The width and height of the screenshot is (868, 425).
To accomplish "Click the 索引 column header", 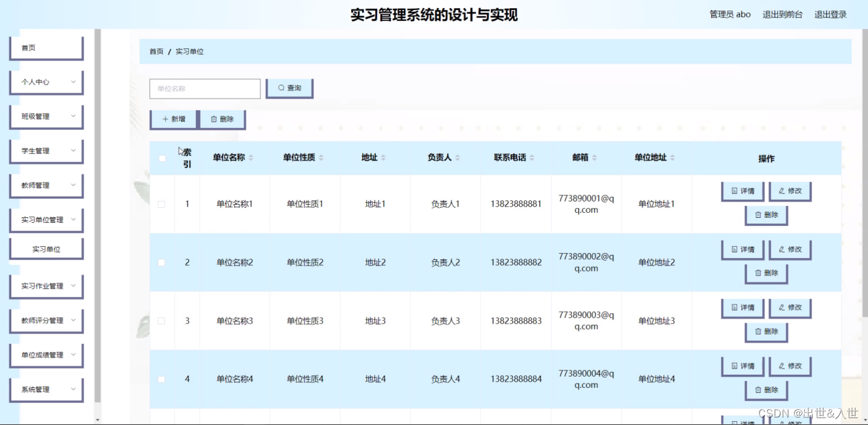I will (187, 158).
